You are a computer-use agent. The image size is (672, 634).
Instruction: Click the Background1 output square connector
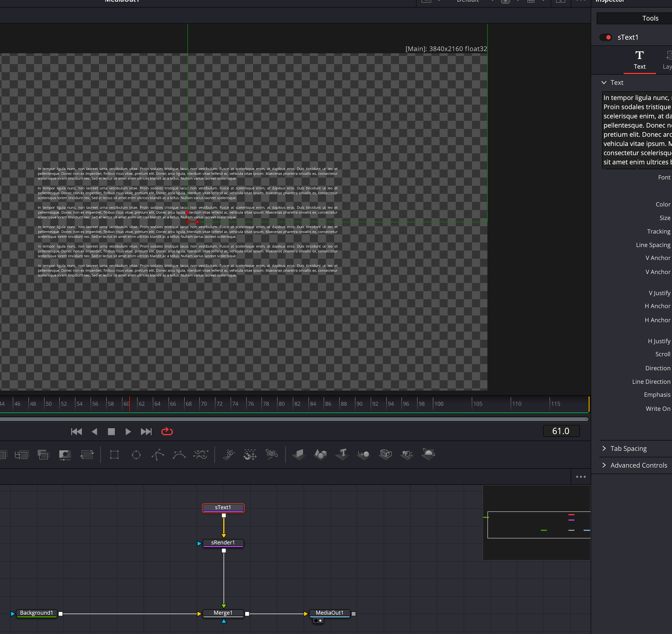(61, 614)
